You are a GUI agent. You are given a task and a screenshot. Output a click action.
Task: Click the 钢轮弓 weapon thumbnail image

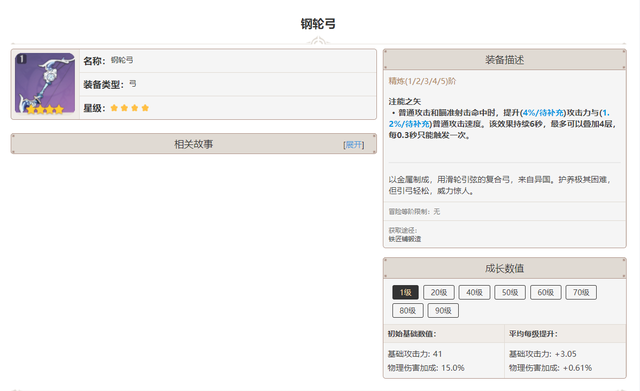[45, 83]
